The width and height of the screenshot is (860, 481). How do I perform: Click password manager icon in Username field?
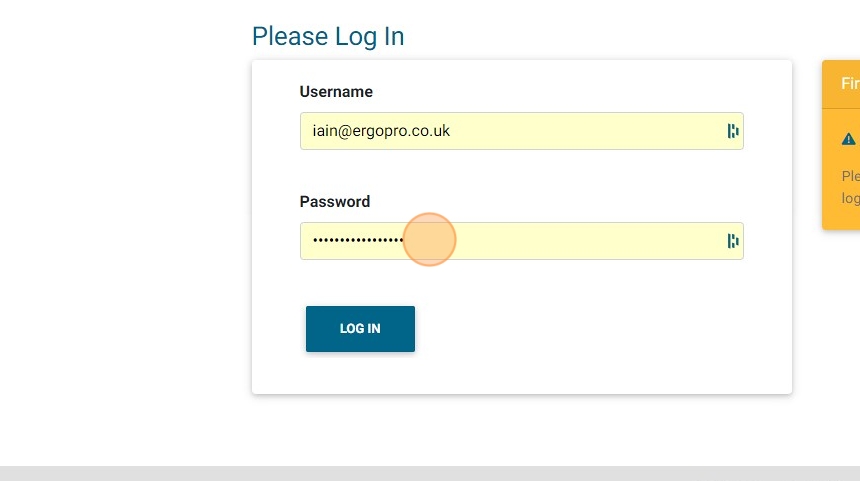(733, 131)
